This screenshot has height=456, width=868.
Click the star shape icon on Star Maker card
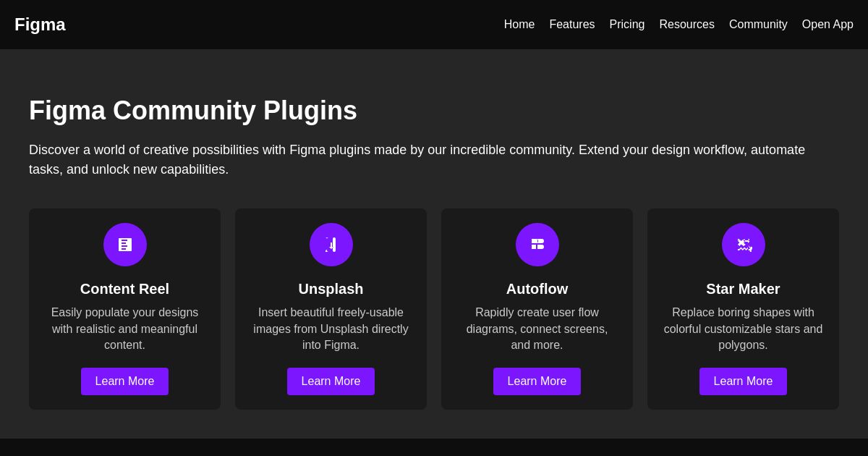[x=743, y=245]
